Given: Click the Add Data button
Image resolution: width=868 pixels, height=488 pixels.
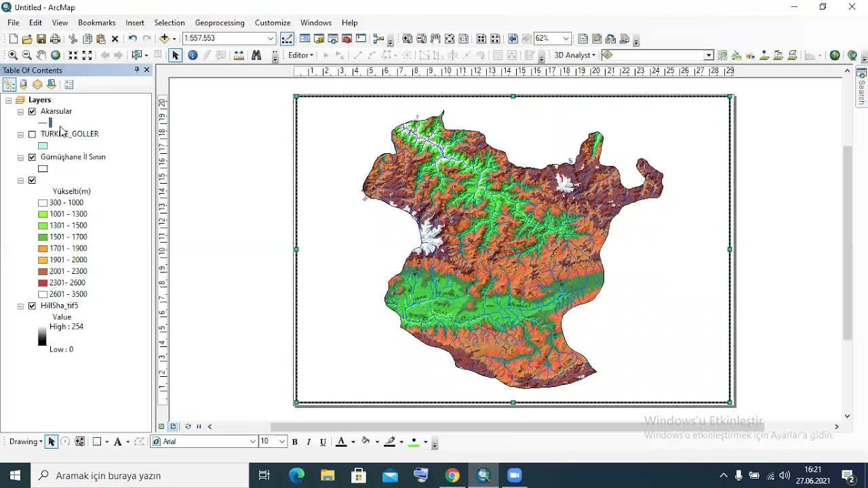Looking at the screenshot, I should click(x=164, y=39).
